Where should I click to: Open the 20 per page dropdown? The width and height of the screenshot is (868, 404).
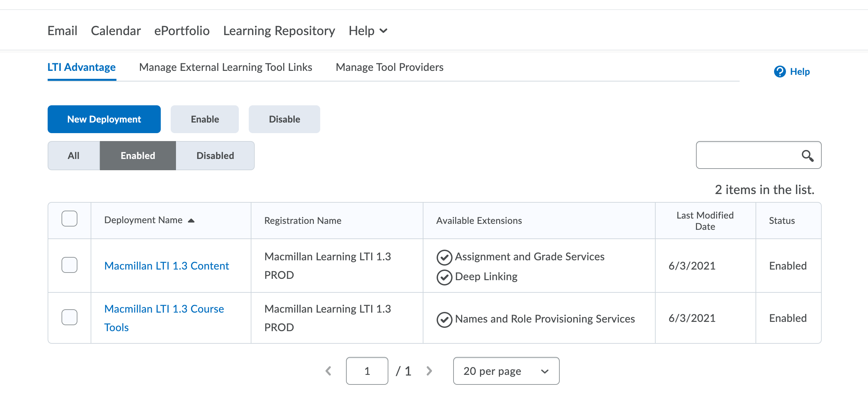pos(506,371)
